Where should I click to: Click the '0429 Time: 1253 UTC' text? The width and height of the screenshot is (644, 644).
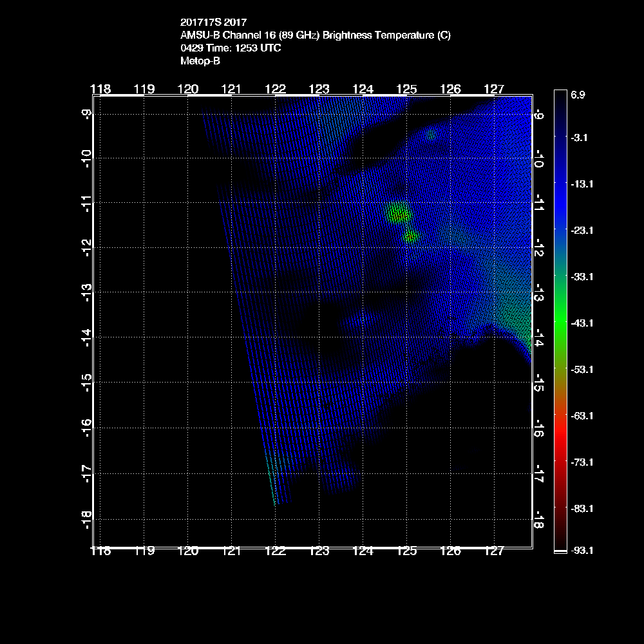[x=231, y=48]
